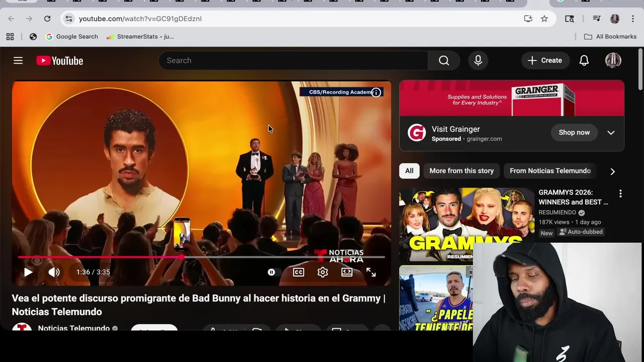Open the Google Search bookmark
This screenshot has width=644, height=362.
(x=71, y=36)
